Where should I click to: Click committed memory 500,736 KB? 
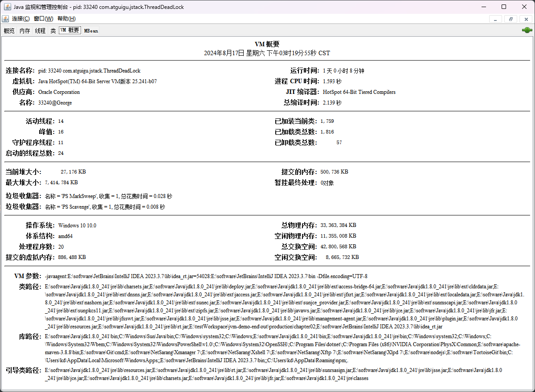335,172
